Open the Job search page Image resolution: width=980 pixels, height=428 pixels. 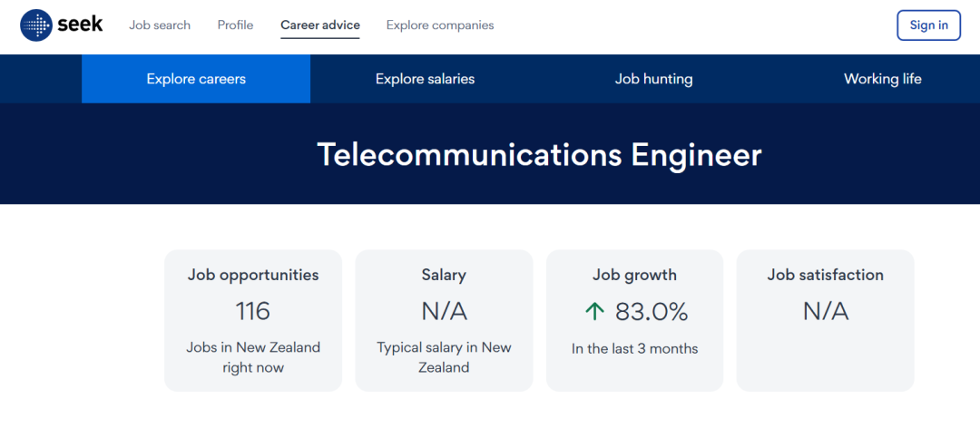click(160, 25)
